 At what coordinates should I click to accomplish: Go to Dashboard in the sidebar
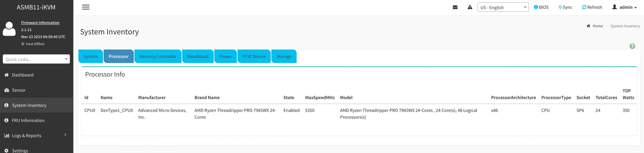pyautogui.click(x=22, y=75)
